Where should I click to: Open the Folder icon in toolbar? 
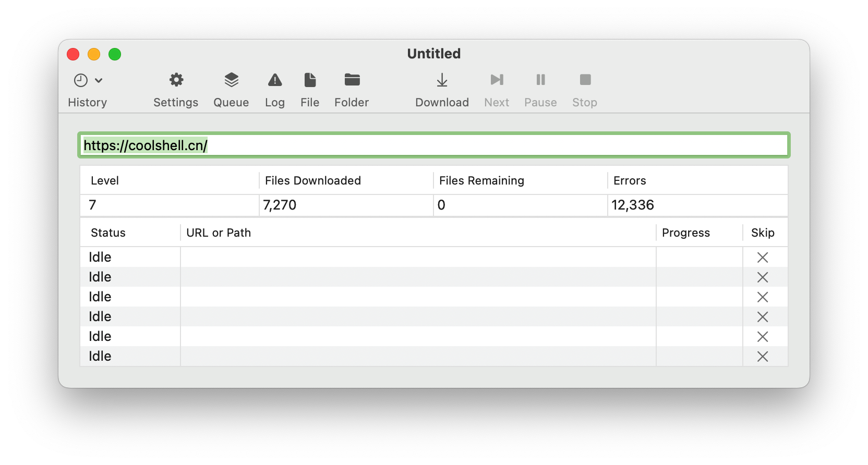(352, 80)
